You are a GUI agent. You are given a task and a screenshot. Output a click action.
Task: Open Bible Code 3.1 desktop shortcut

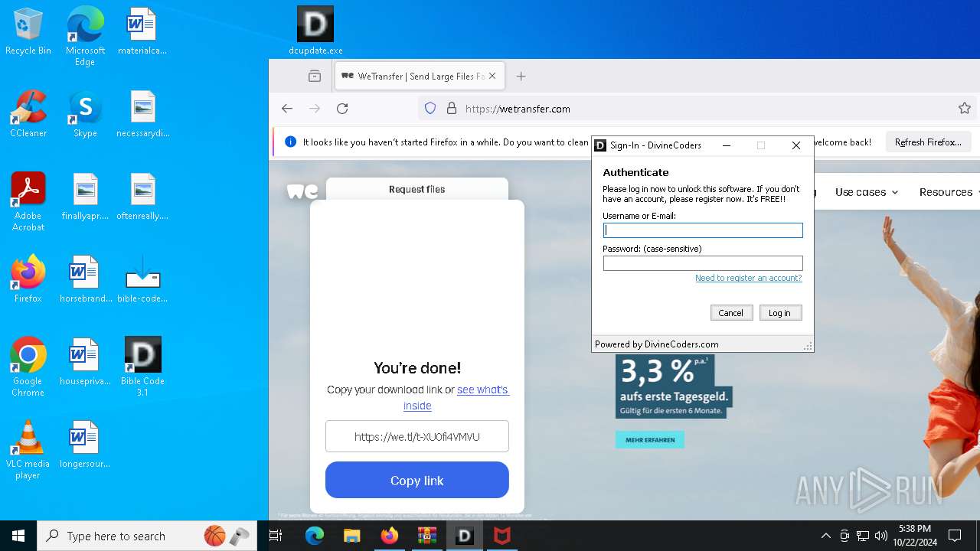pos(142,367)
